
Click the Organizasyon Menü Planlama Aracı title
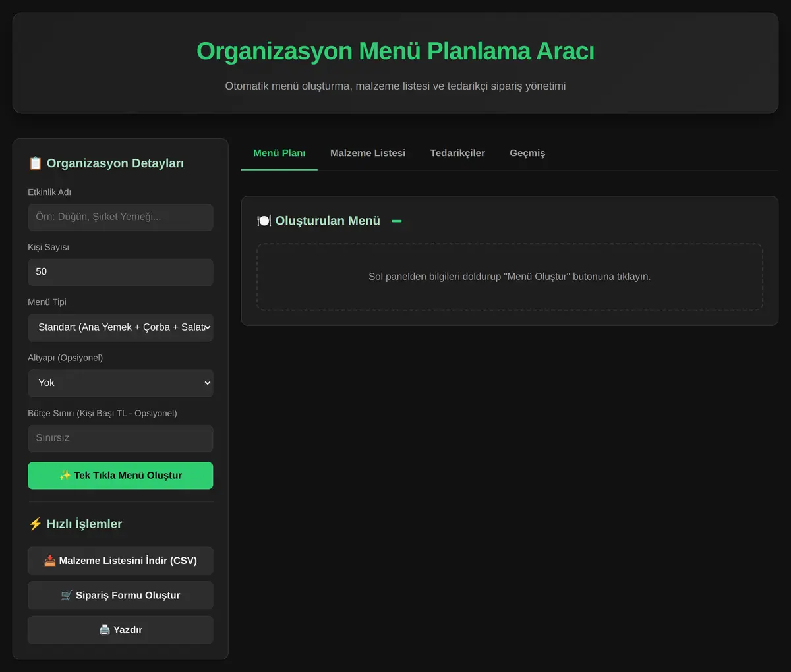coord(395,51)
